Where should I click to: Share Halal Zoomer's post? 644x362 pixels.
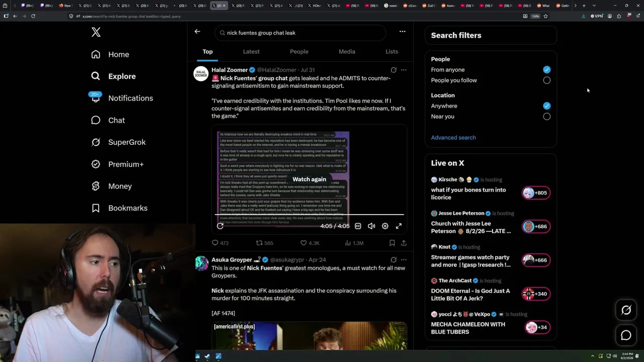(x=404, y=243)
